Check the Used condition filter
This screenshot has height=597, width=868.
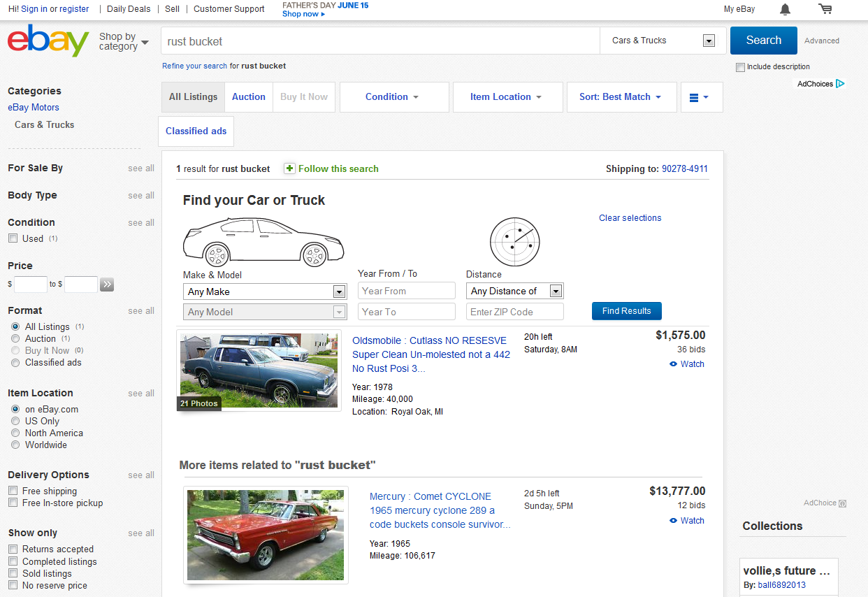tap(13, 238)
